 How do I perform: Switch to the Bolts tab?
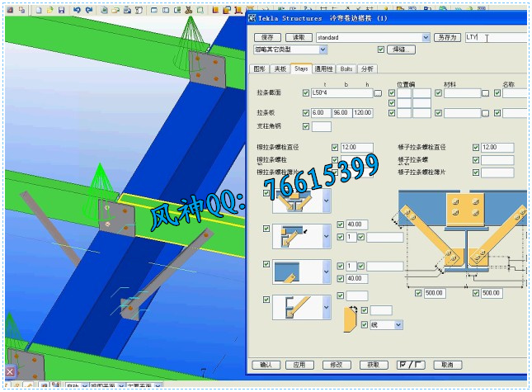pos(347,68)
